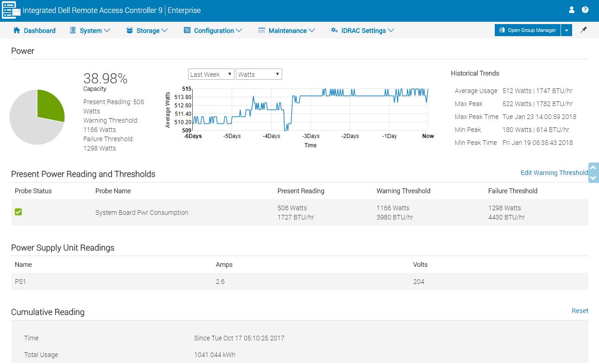Click the scroll down arrow on right edge
599x364 pixels.
(593, 178)
